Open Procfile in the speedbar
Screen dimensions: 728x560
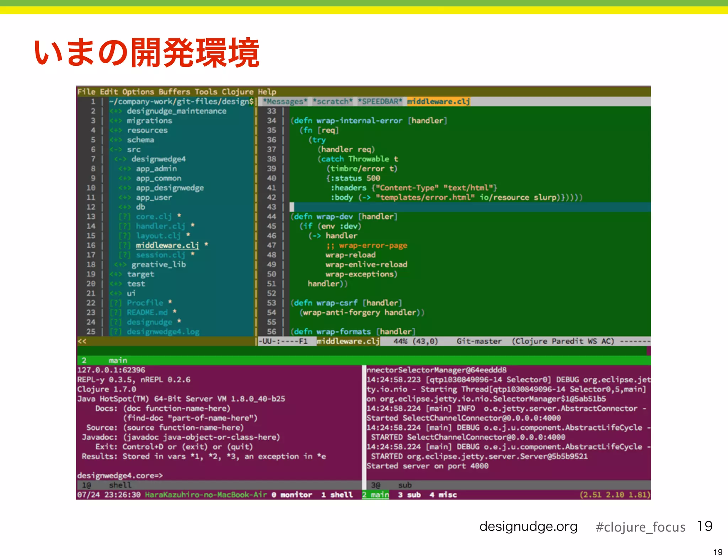(145, 303)
